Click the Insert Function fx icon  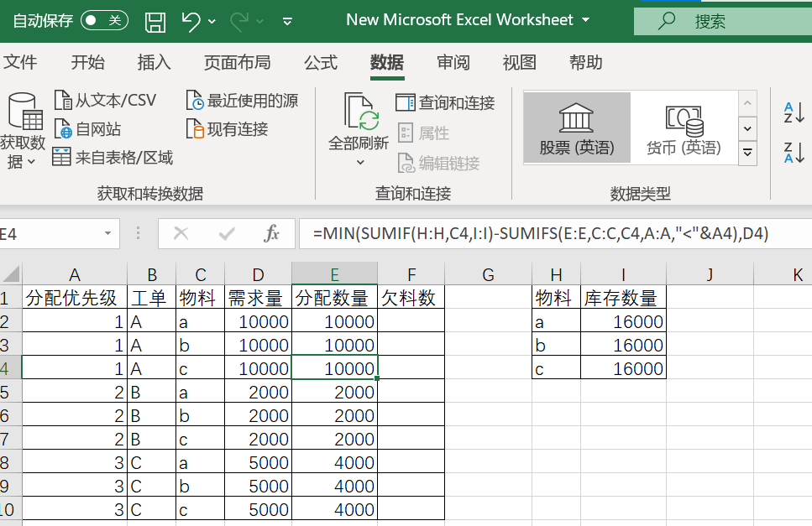point(271,234)
